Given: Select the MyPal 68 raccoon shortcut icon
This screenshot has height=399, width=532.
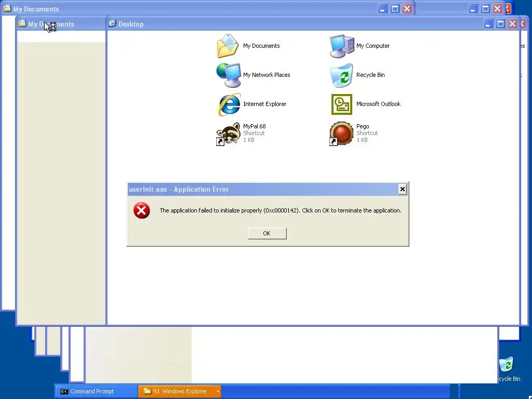Looking at the screenshot, I should (x=229, y=134).
